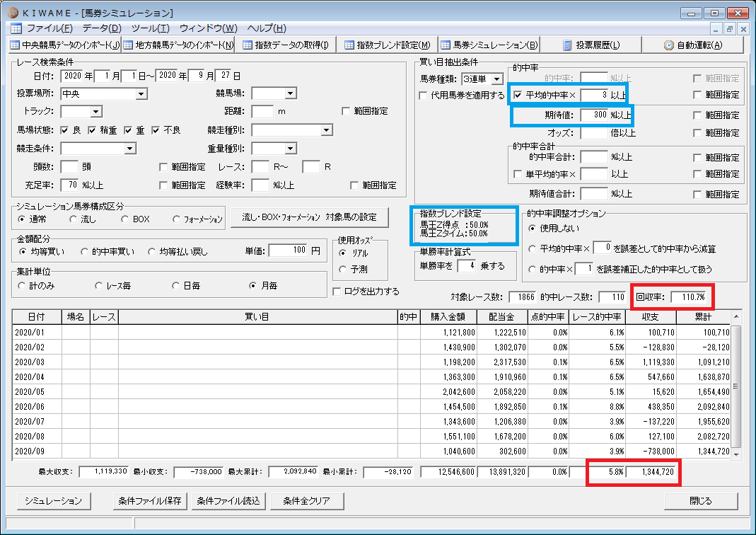Toggle the 重 track condition checkbox
The height and width of the screenshot is (535, 756).
pyautogui.click(x=128, y=130)
